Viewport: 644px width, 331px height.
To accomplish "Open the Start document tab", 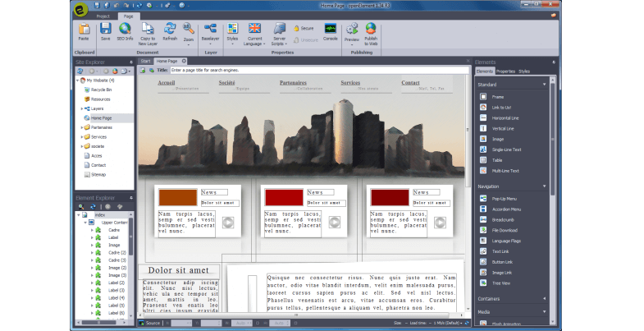I will click(x=146, y=61).
